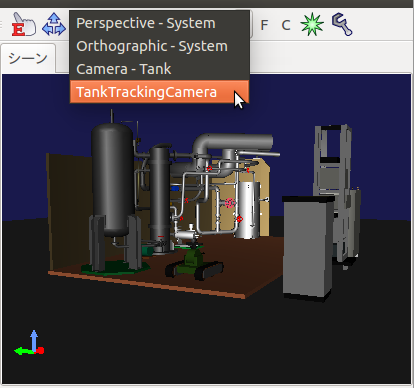The height and width of the screenshot is (388, 414).
Task: Click the gray cabinet in scene
Action: (x=308, y=248)
